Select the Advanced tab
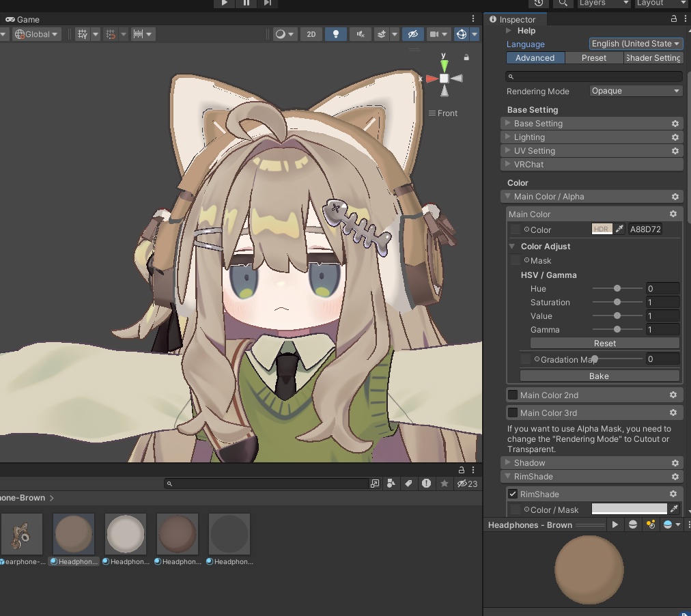 point(535,58)
